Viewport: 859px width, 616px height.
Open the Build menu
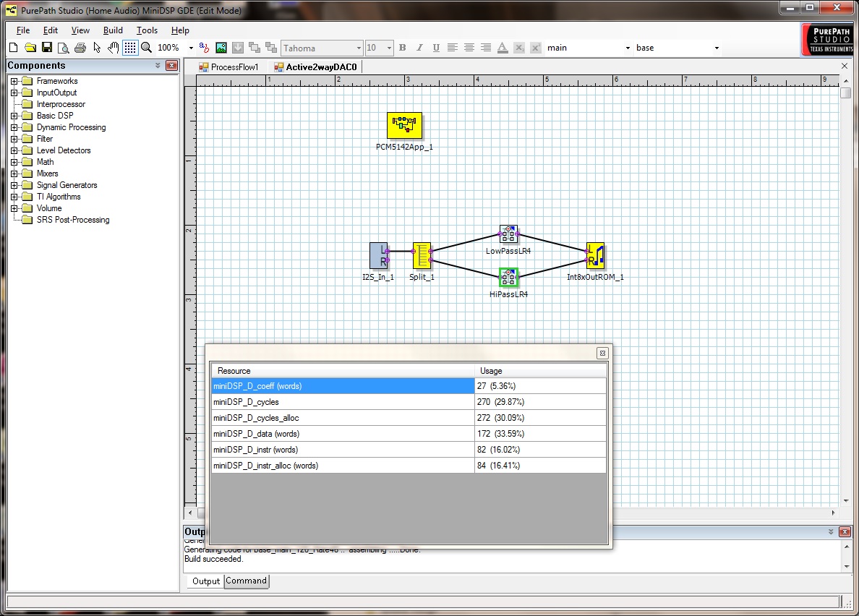pos(113,30)
